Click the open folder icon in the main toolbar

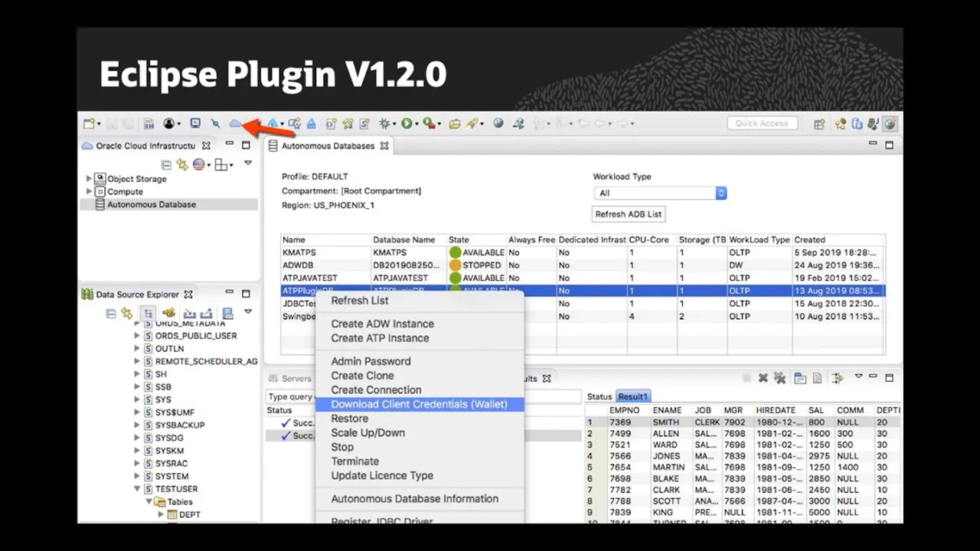[455, 123]
